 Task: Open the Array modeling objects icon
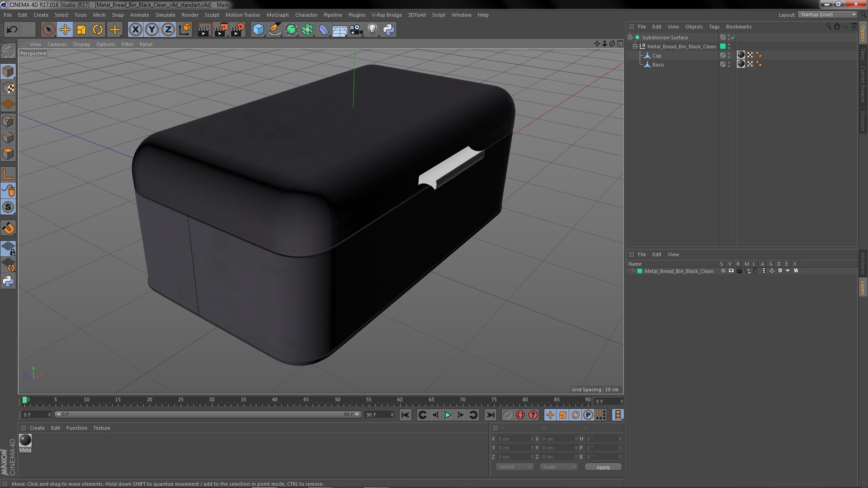307,30
